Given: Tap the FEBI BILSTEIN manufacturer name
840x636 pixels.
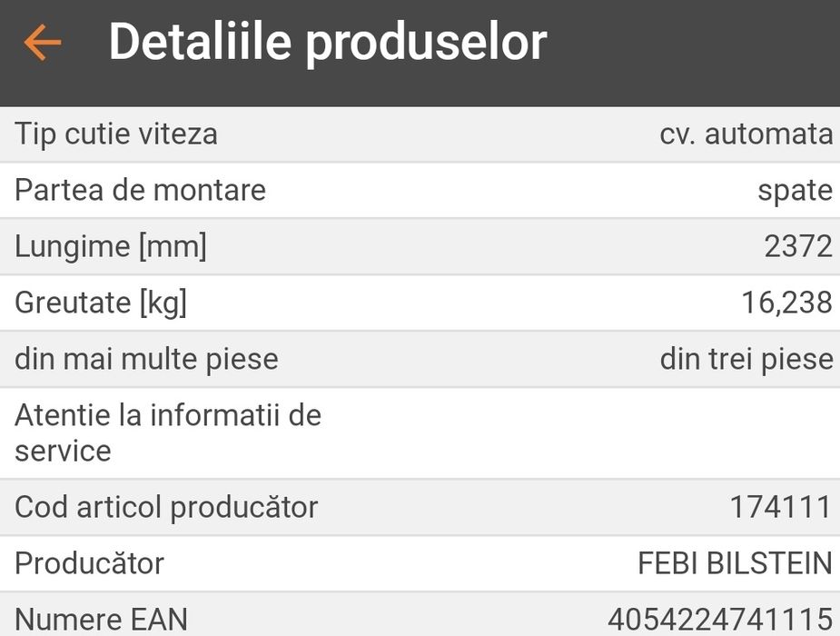Looking at the screenshot, I should tap(735, 563).
